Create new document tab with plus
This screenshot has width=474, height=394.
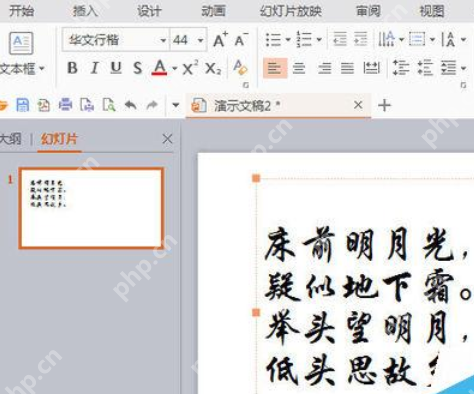tap(384, 106)
